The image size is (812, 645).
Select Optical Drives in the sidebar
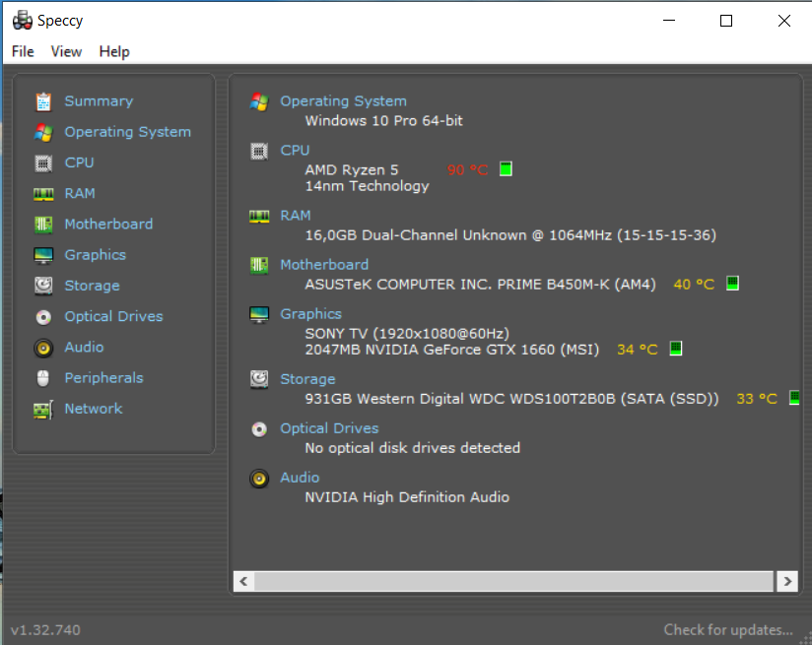[x=113, y=316]
